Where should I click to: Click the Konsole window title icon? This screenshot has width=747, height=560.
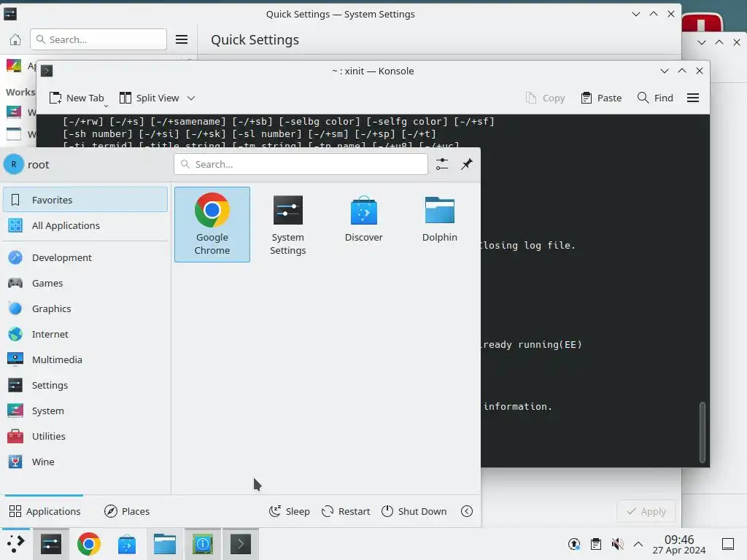pos(47,71)
